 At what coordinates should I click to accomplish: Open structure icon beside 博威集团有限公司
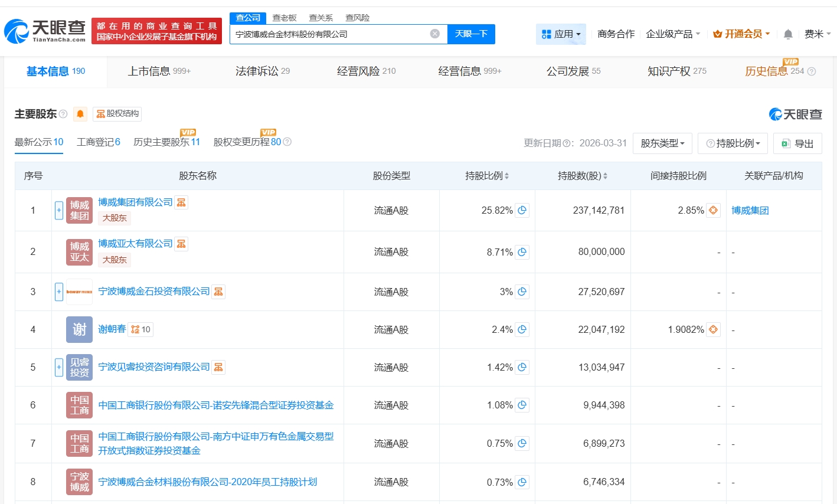[x=181, y=202]
